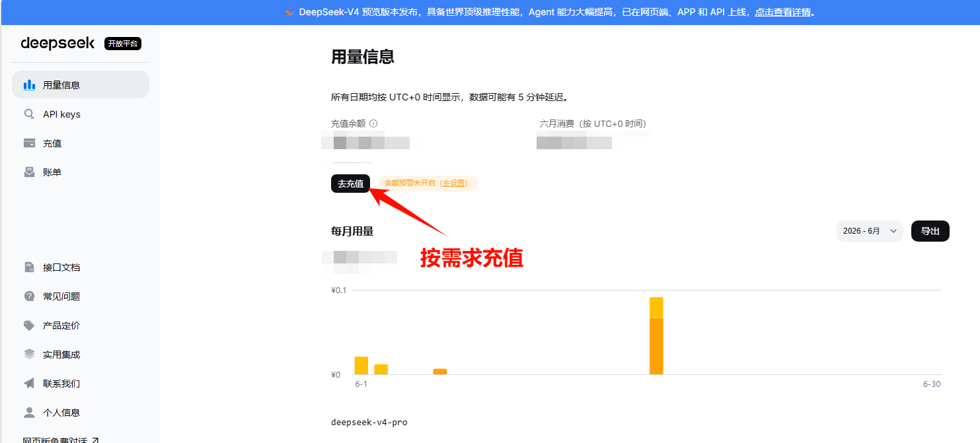Click the tag icon beside 产品定价
This screenshot has height=443, width=980.
(29, 325)
